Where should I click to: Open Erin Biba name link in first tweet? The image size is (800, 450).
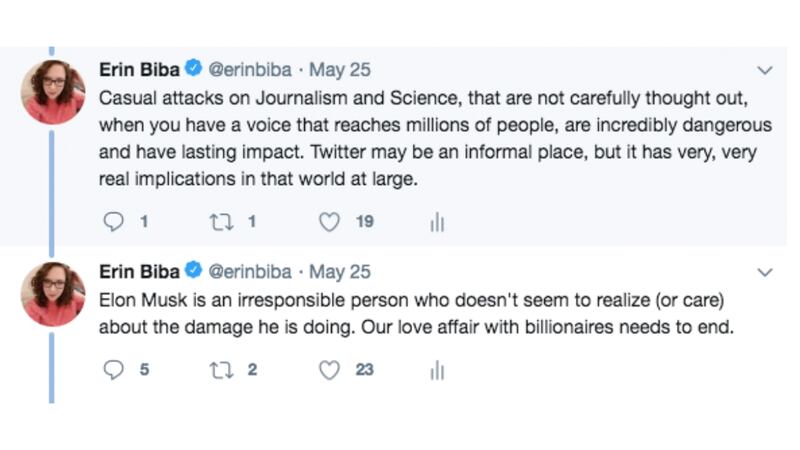coord(140,71)
